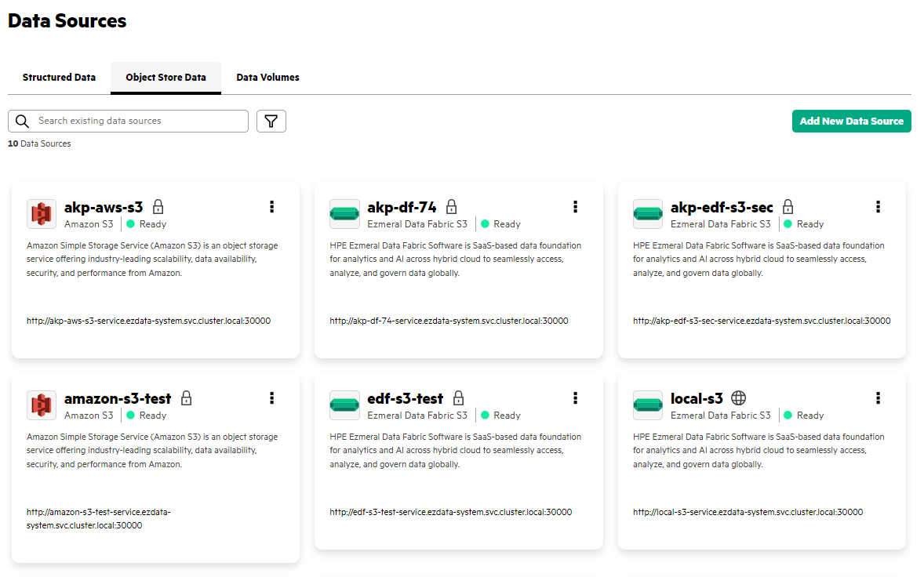The height and width of the screenshot is (577, 924).
Task: Open the kebab menu on the akp-edf-s3-sec card
Action: 878,207
